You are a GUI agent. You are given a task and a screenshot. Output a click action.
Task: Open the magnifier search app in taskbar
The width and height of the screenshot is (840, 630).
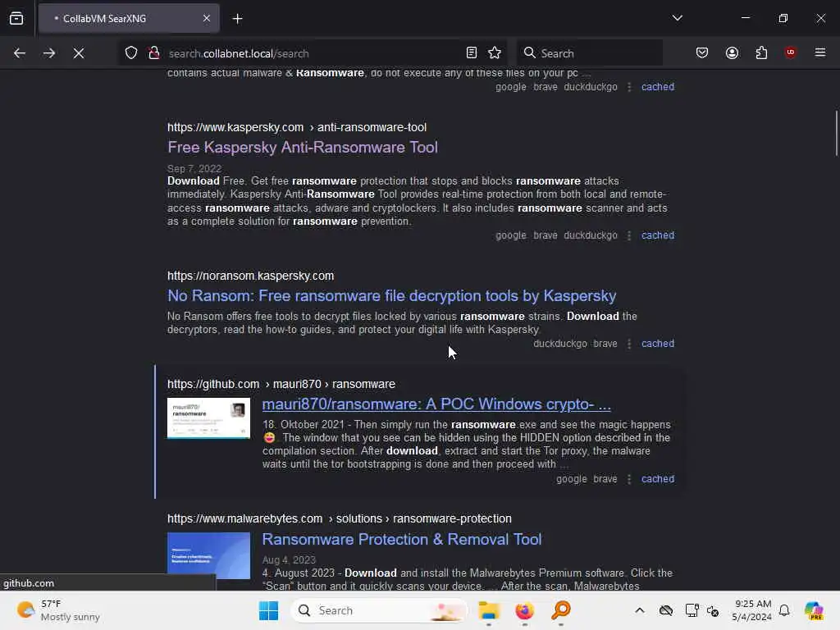pyautogui.click(x=560, y=610)
